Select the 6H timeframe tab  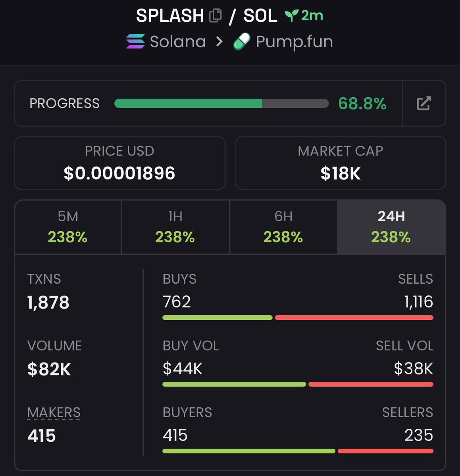[283, 227]
